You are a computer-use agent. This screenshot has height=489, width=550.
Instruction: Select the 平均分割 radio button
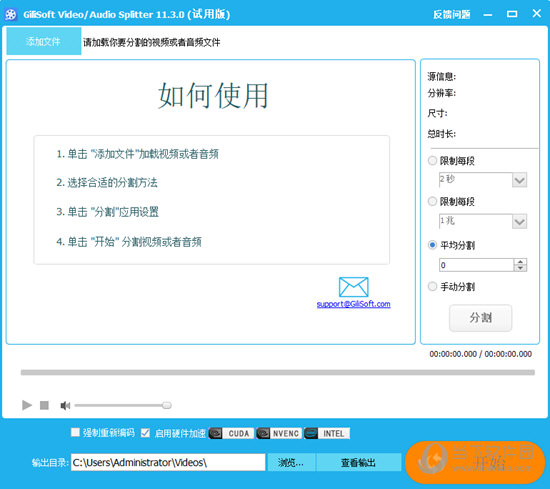pyautogui.click(x=432, y=245)
